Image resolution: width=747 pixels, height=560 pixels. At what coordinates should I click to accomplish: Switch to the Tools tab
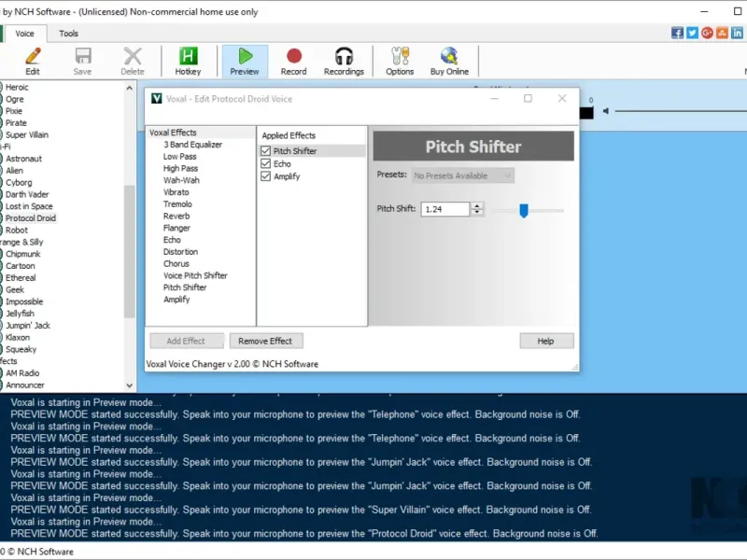pyautogui.click(x=68, y=34)
